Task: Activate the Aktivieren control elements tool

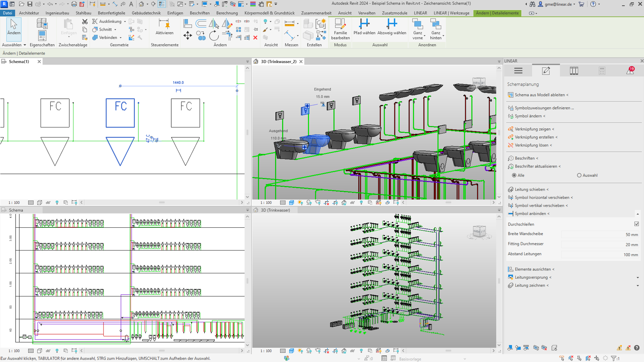Action: [164, 24]
